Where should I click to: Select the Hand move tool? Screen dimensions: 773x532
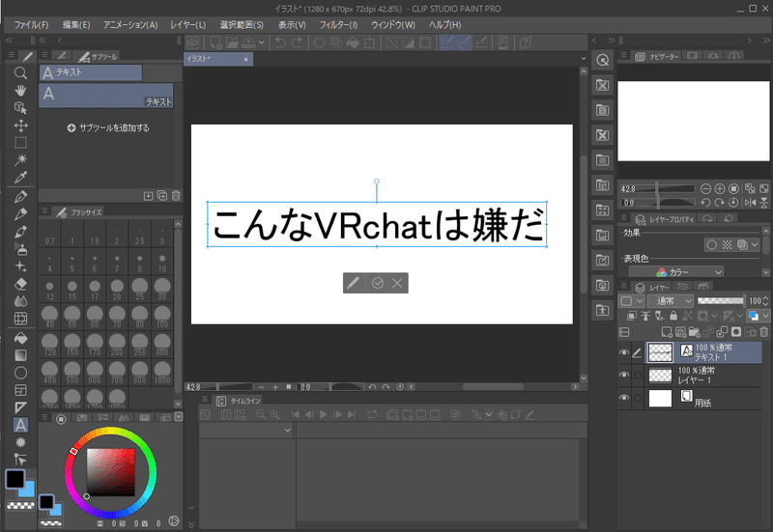click(x=20, y=91)
